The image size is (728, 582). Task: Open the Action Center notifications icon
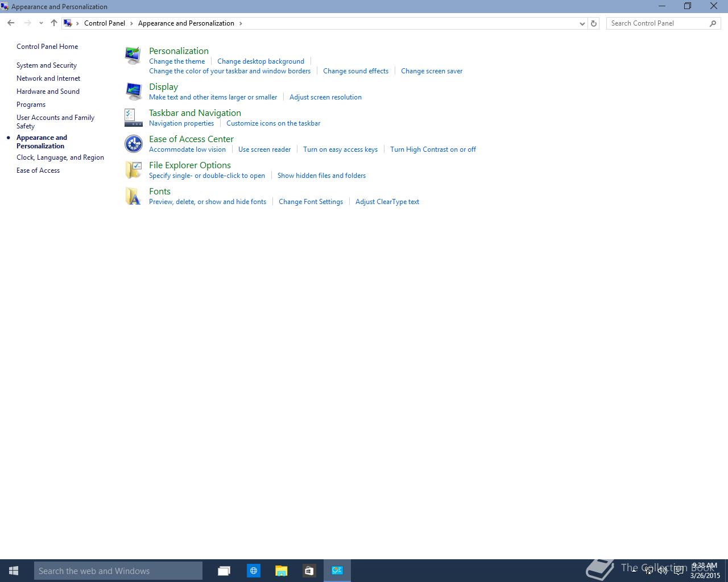point(678,571)
